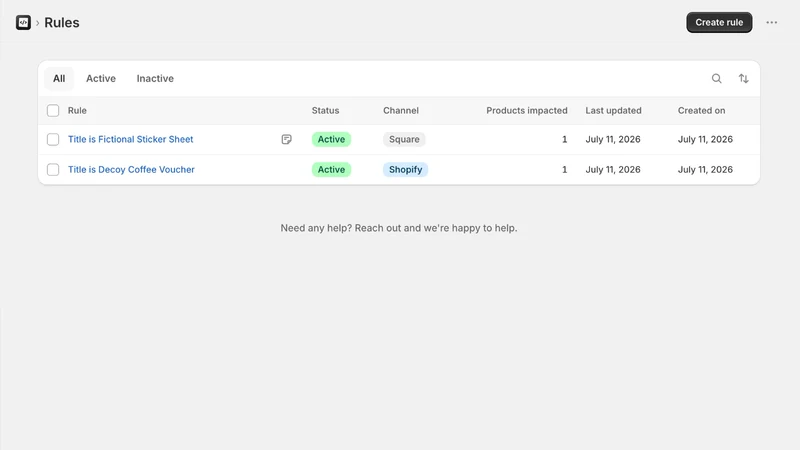Switch to the Inactive tab
This screenshot has width=800, height=450.
(x=155, y=79)
